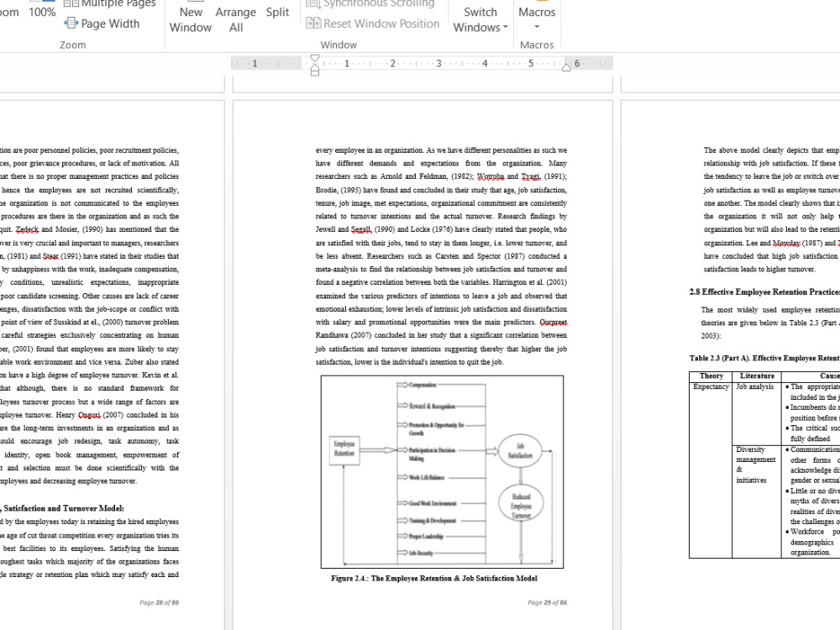Click the Literature table header cell
The image size is (840, 630).
757,376
